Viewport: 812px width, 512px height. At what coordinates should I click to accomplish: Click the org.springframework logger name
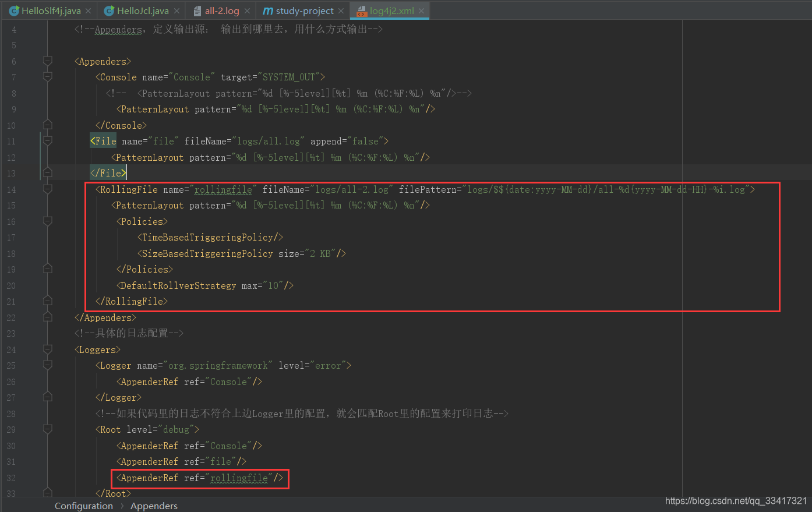(x=218, y=365)
